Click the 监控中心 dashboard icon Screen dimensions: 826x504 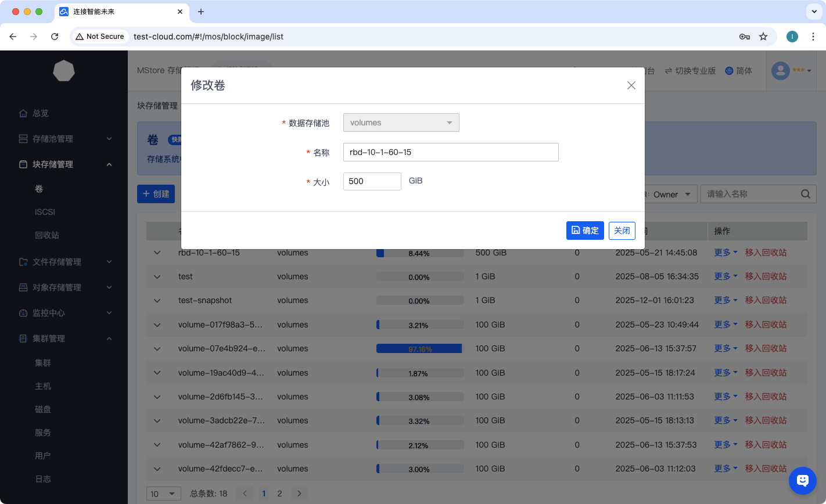[23, 313]
